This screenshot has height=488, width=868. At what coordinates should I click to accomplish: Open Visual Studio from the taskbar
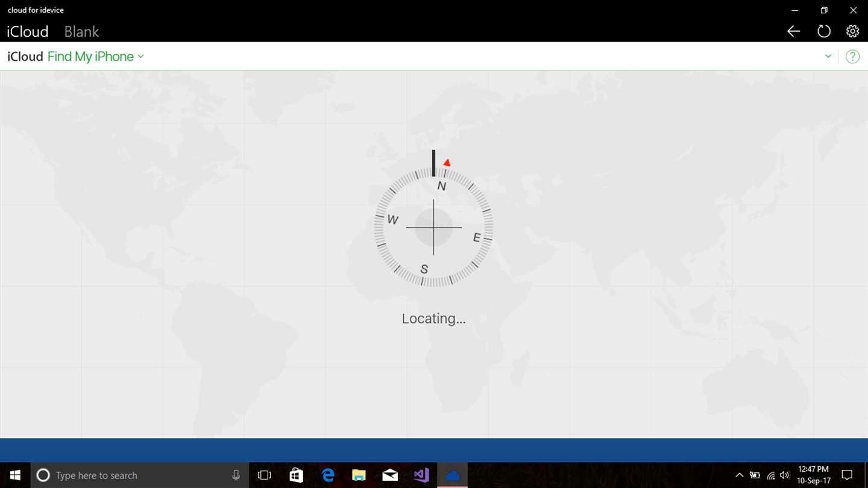[421, 475]
